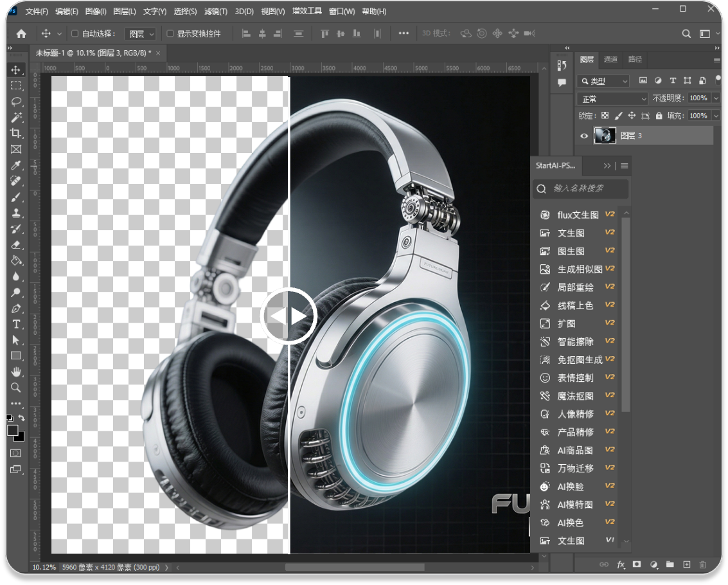Enable the 自动选择 checkbox
Image resolution: width=728 pixels, height=585 pixels.
[75, 33]
